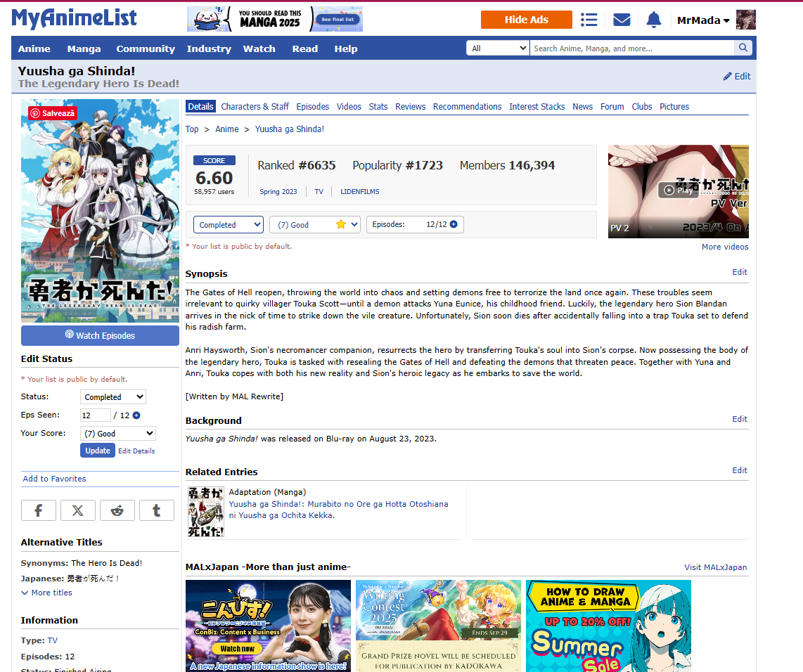Open Spring 2023 season link
Screen dimensions: 803x672
click(x=278, y=191)
